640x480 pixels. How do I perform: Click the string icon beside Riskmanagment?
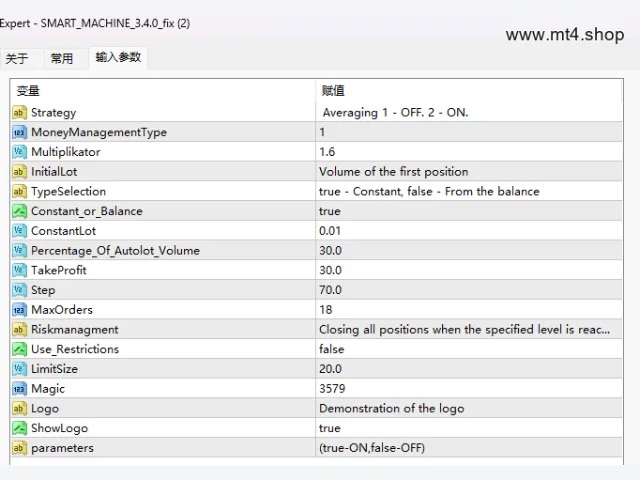point(19,329)
